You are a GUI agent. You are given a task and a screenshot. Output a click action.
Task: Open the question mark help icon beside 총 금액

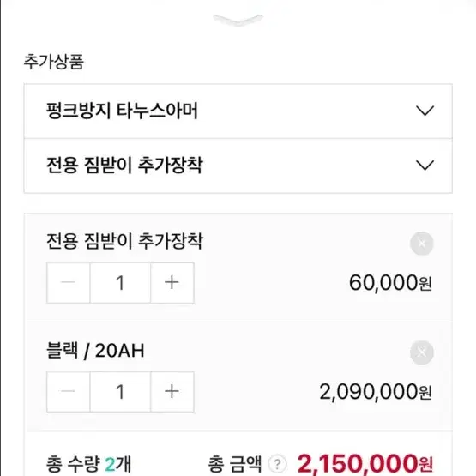click(x=277, y=464)
